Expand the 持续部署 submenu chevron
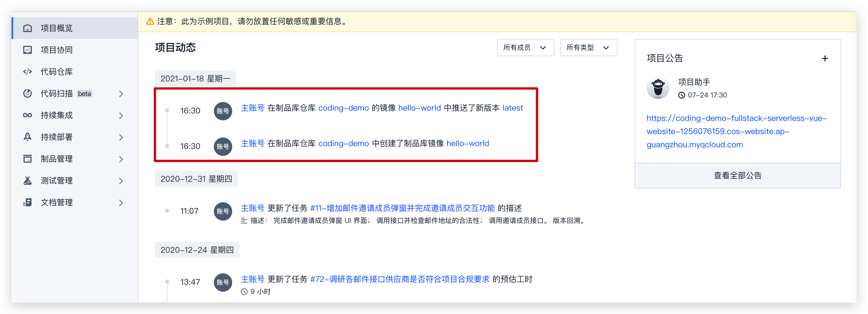868x314 pixels. pyautogui.click(x=121, y=138)
